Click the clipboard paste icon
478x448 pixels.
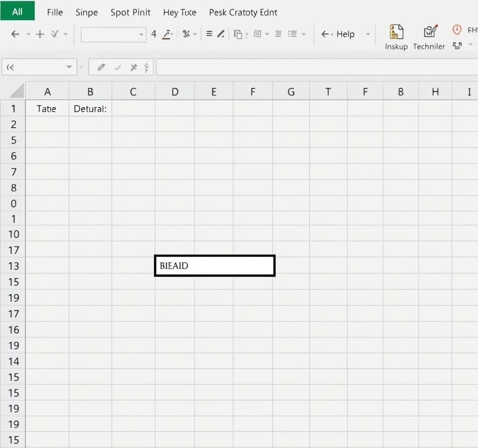click(238, 34)
